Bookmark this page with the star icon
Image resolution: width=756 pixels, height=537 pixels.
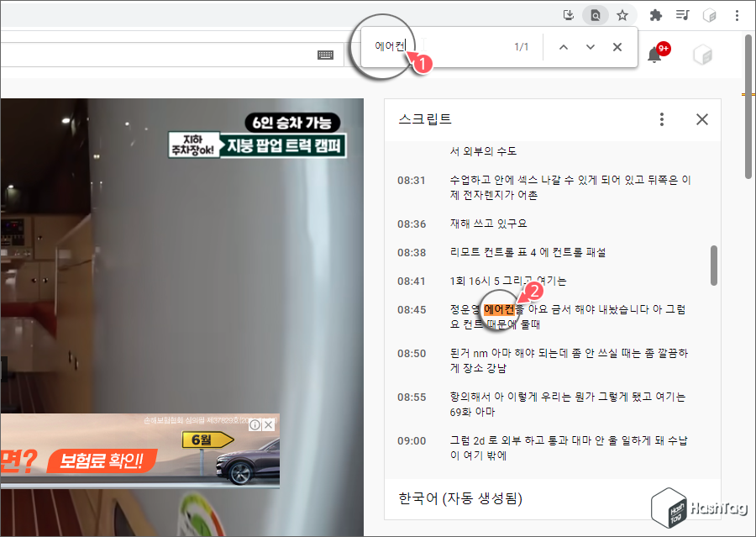pos(622,15)
